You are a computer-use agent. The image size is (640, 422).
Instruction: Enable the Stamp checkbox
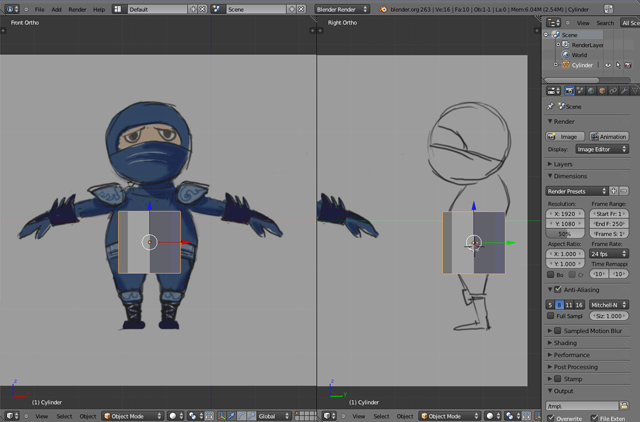(x=558, y=379)
